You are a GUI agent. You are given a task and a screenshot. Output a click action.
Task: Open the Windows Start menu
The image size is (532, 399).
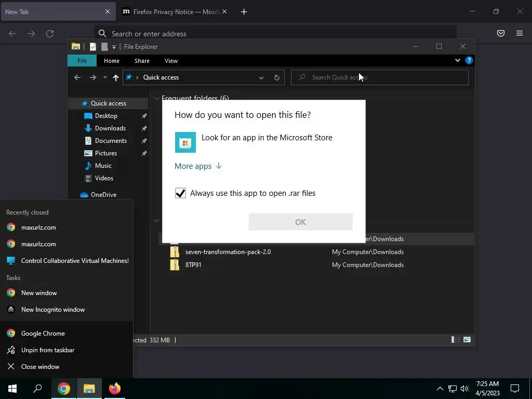click(12, 389)
